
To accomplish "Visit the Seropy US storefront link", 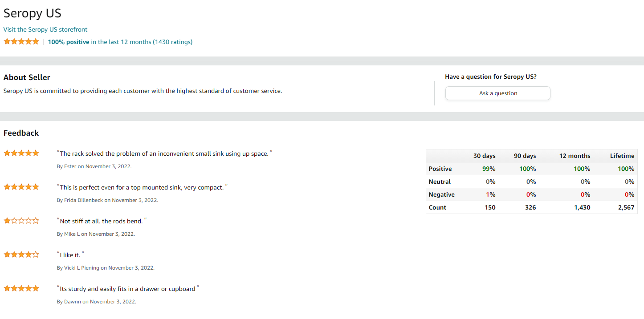I will [x=45, y=29].
